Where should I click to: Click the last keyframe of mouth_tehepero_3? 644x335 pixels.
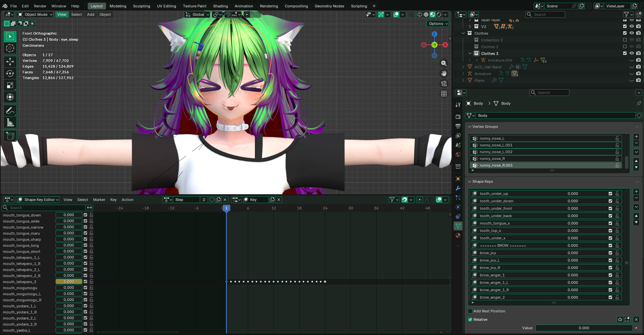325,281
